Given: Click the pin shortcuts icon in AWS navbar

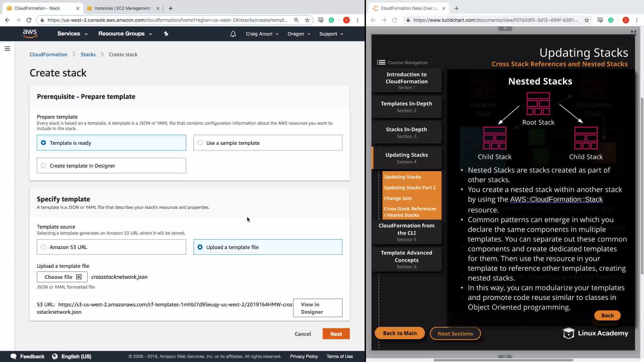Looking at the screenshot, I should 166,34.
